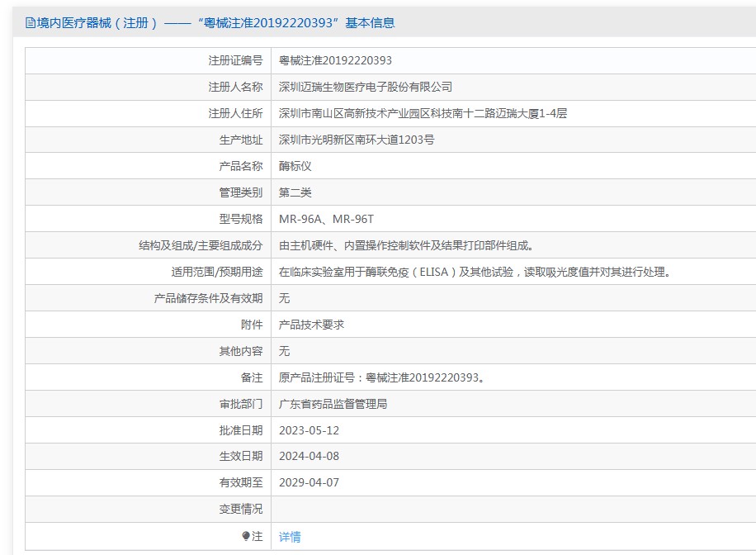Click the 结构及组成/主要组成成分 label
The image size is (756, 555).
click(x=201, y=245)
